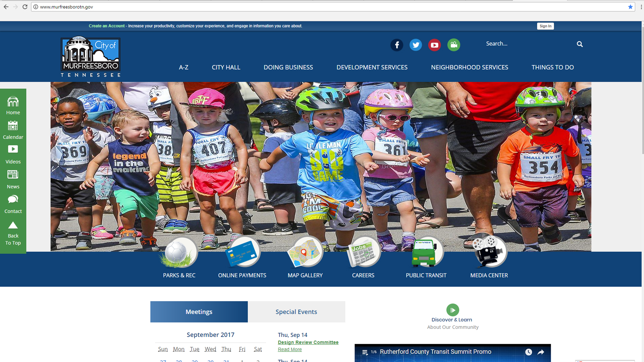
Task: Open the YouTube channel icon
Action: (x=434, y=45)
